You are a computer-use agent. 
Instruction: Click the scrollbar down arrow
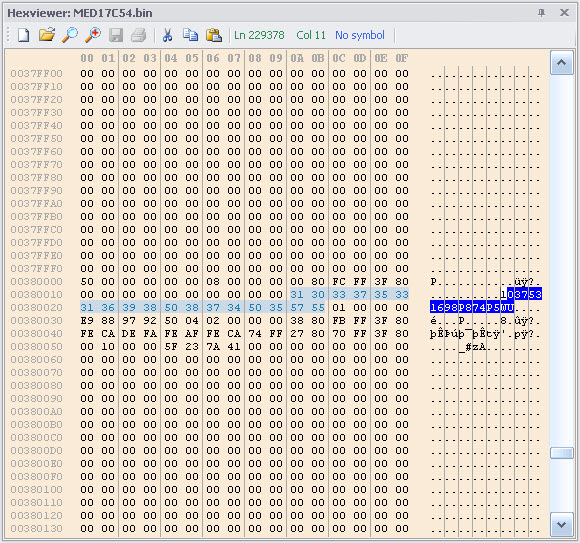(562, 524)
